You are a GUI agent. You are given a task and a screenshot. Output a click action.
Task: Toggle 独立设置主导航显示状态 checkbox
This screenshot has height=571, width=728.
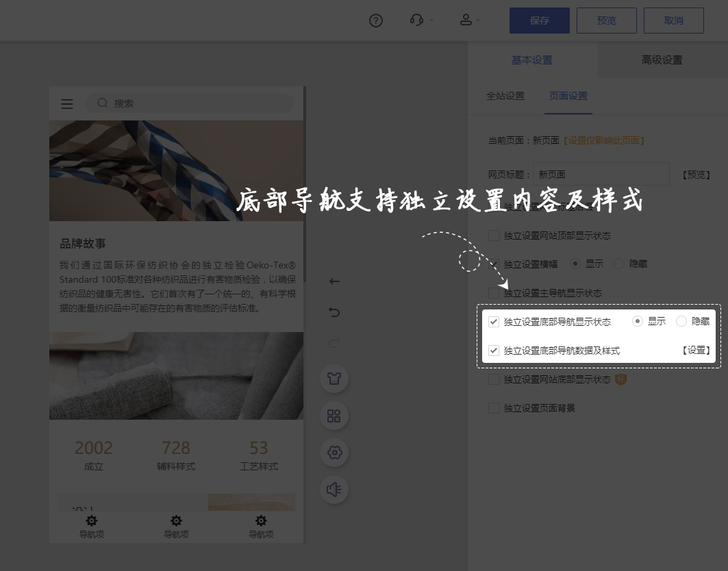pos(494,293)
